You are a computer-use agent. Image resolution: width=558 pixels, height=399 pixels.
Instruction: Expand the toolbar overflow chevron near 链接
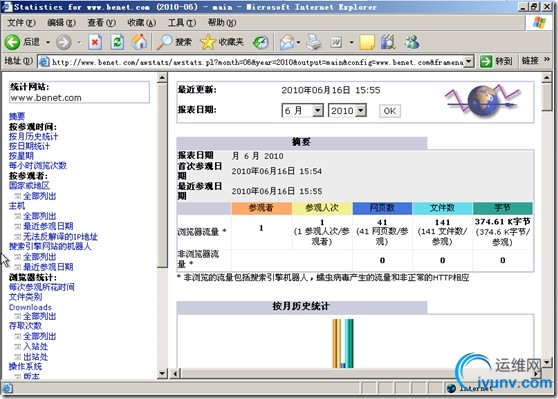click(547, 59)
